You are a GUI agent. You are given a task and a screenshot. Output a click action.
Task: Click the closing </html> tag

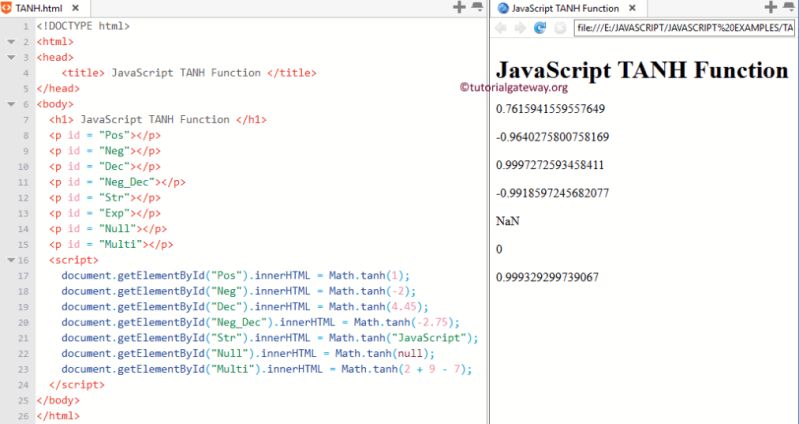58,416
